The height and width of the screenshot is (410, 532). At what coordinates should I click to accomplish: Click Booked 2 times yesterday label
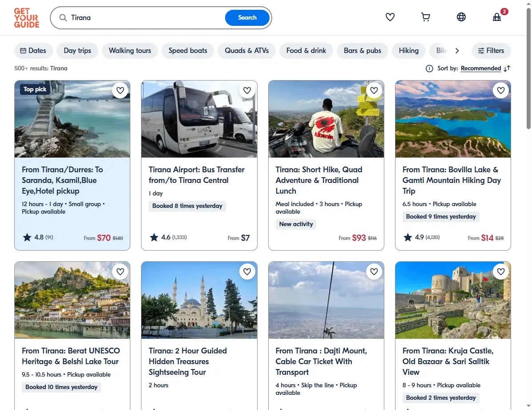tap(441, 398)
